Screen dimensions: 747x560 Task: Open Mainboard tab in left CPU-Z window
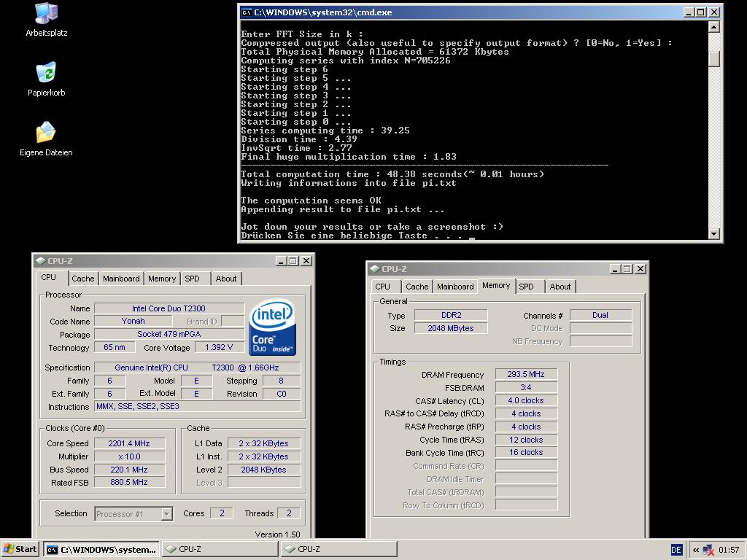(x=121, y=279)
